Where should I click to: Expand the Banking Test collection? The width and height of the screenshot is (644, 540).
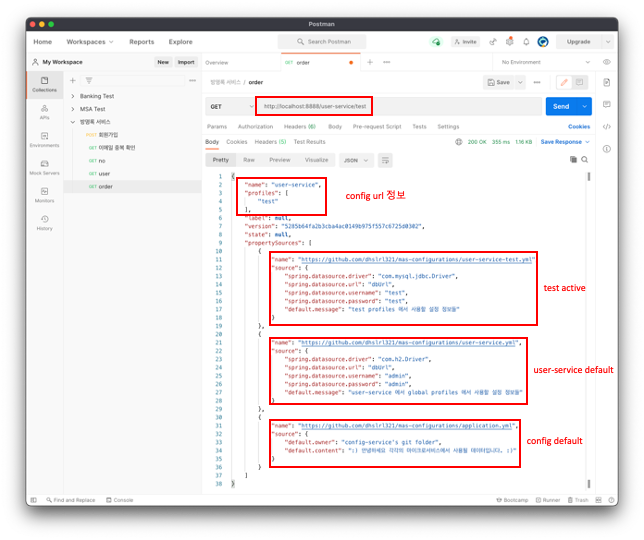(x=73, y=96)
